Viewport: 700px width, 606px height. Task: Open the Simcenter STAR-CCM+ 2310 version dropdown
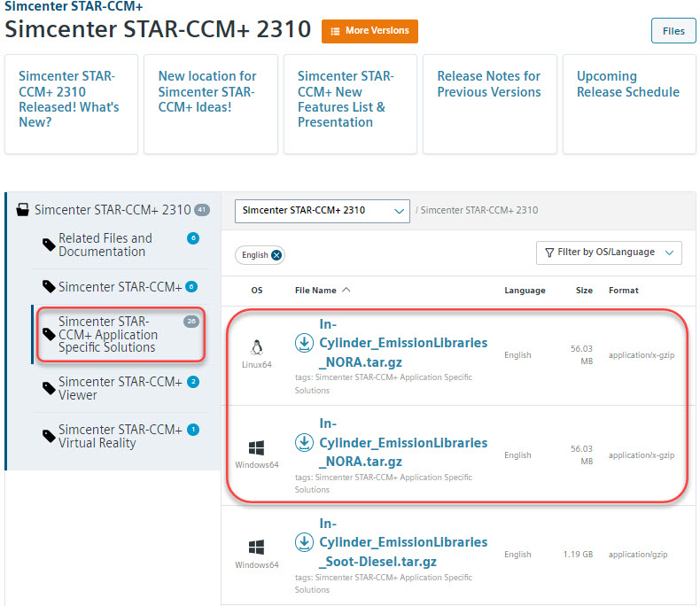coord(322,211)
